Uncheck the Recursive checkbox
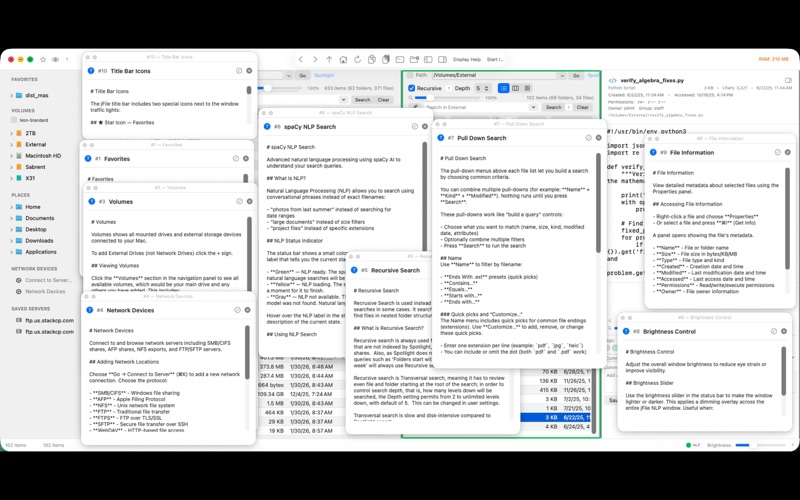800x500 pixels. pyautogui.click(x=412, y=88)
